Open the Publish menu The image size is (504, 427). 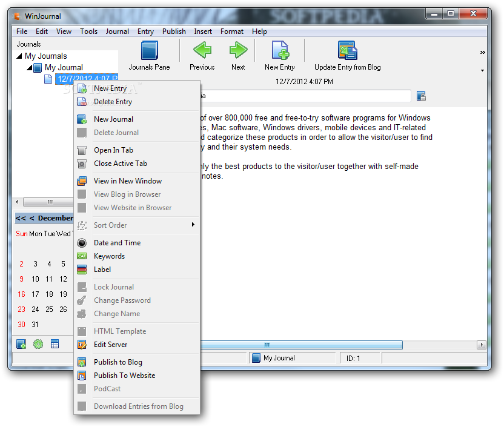point(174,31)
